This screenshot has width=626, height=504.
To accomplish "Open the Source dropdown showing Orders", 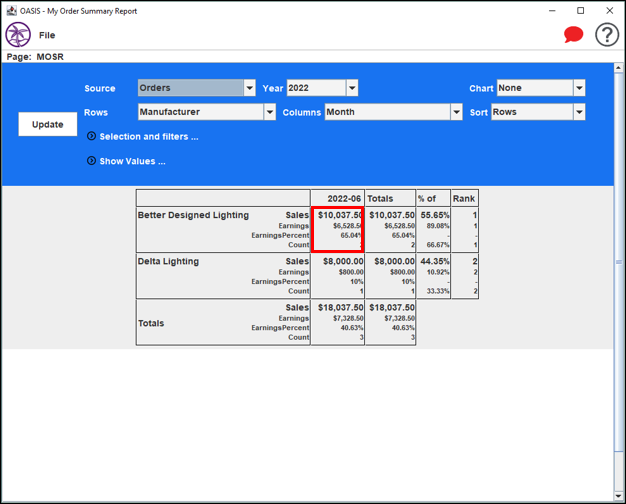I will pos(196,88).
